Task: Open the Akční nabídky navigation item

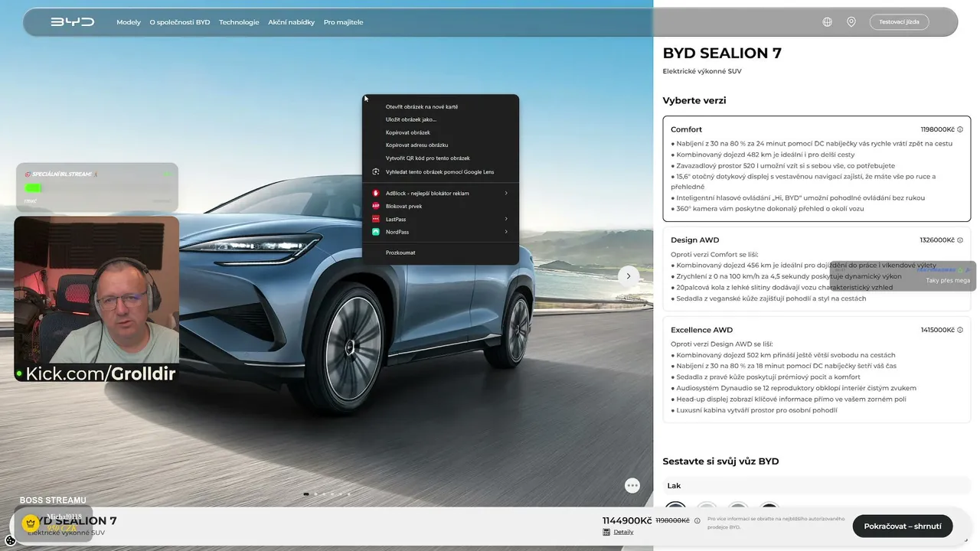Action: click(291, 22)
